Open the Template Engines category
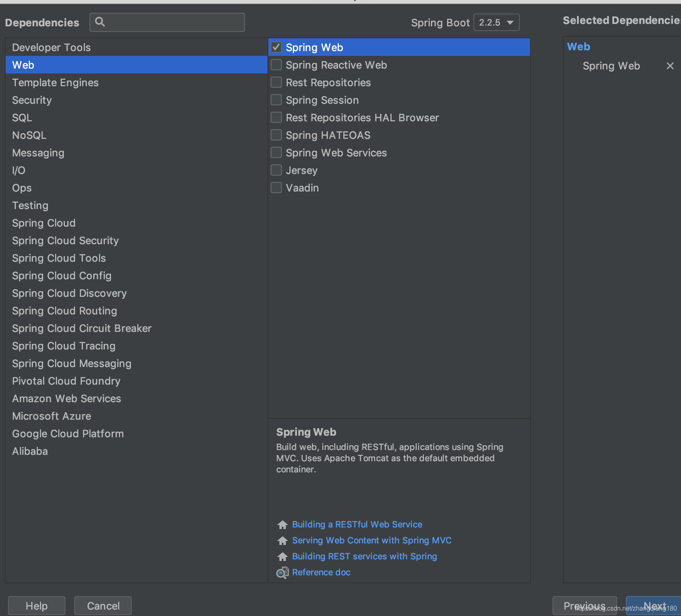 [x=136, y=82]
